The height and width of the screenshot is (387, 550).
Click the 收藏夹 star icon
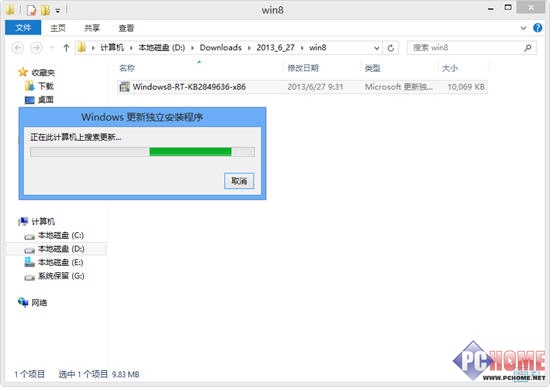[x=23, y=72]
